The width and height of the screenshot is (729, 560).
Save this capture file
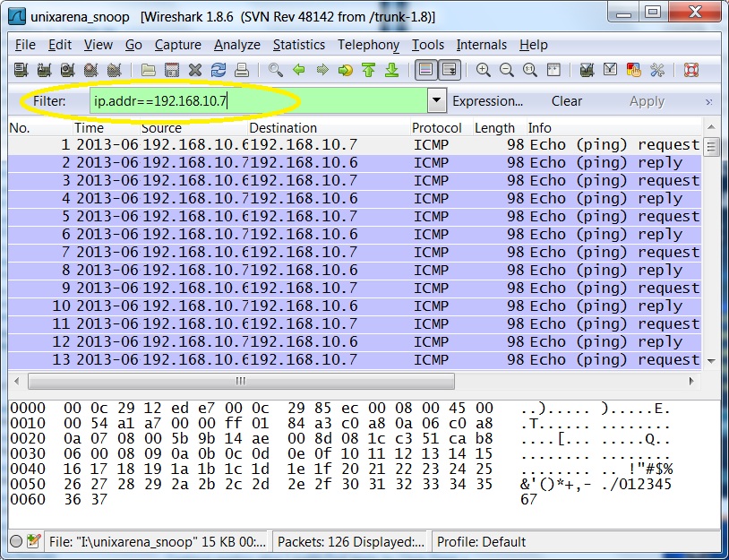[172, 70]
